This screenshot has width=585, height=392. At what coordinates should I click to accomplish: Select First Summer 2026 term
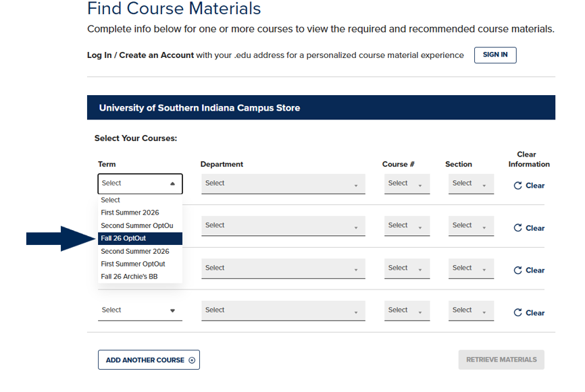pyautogui.click(x=140, y=213)
